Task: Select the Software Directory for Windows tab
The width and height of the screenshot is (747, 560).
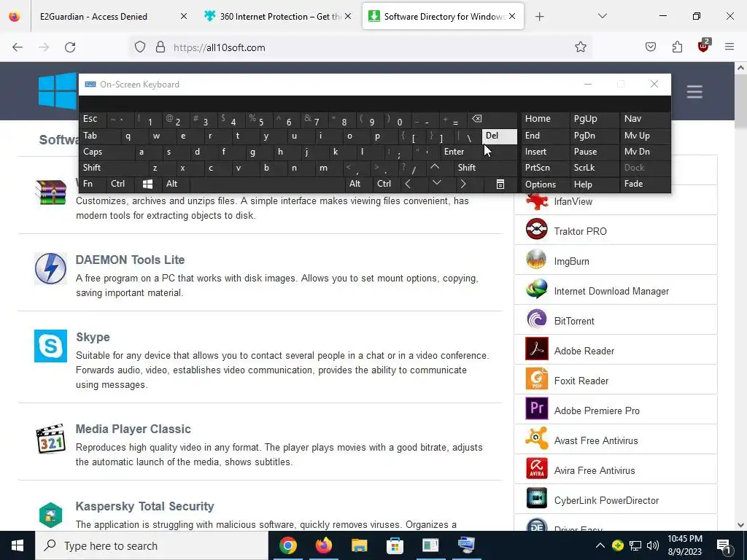Action: 443,16
